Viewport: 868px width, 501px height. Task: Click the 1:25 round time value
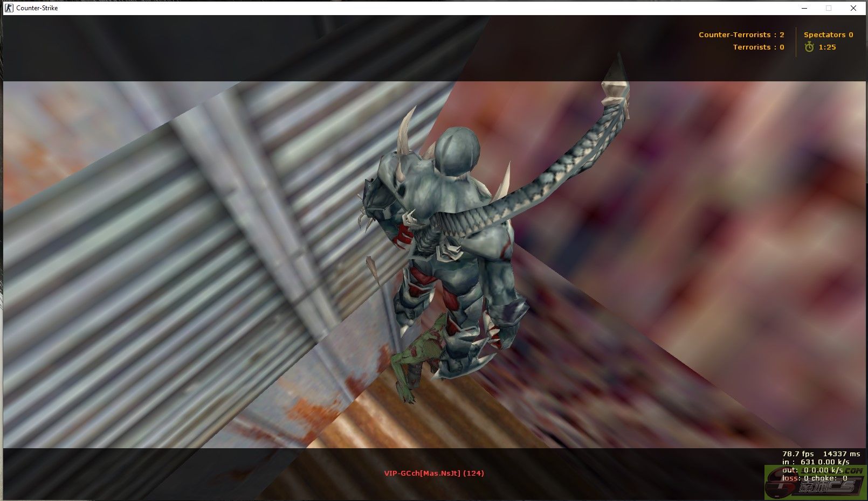(x=827, y=47)
